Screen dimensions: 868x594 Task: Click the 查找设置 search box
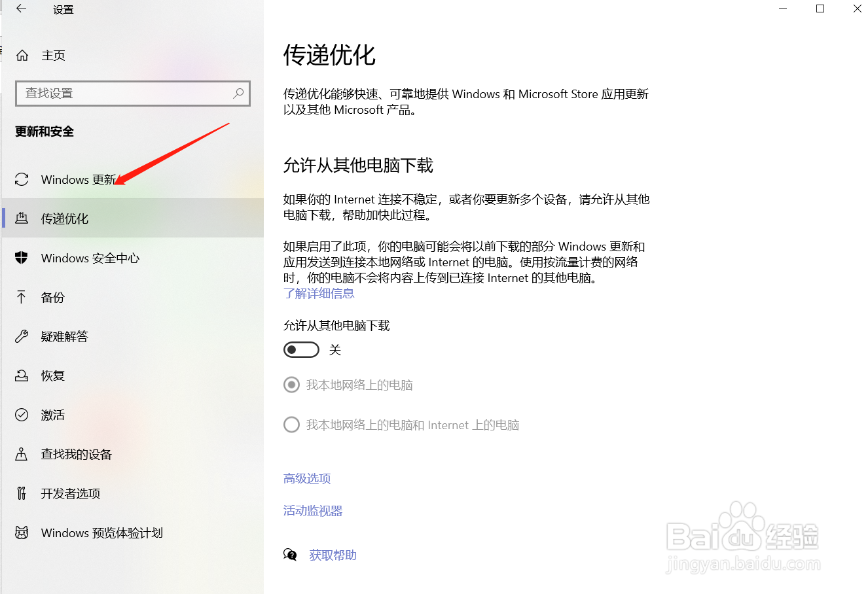pyautogui.click(x=133, y=94)
